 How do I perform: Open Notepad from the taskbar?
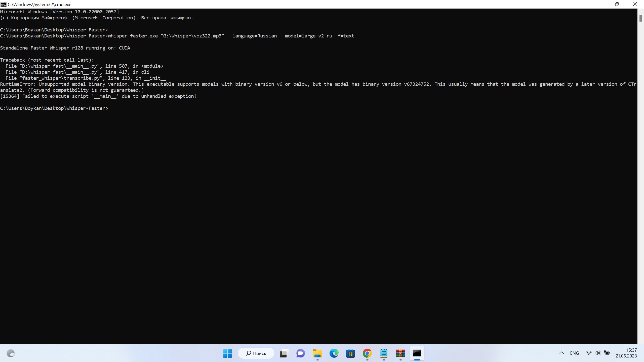pyautogui.click(x=384, y=353)
